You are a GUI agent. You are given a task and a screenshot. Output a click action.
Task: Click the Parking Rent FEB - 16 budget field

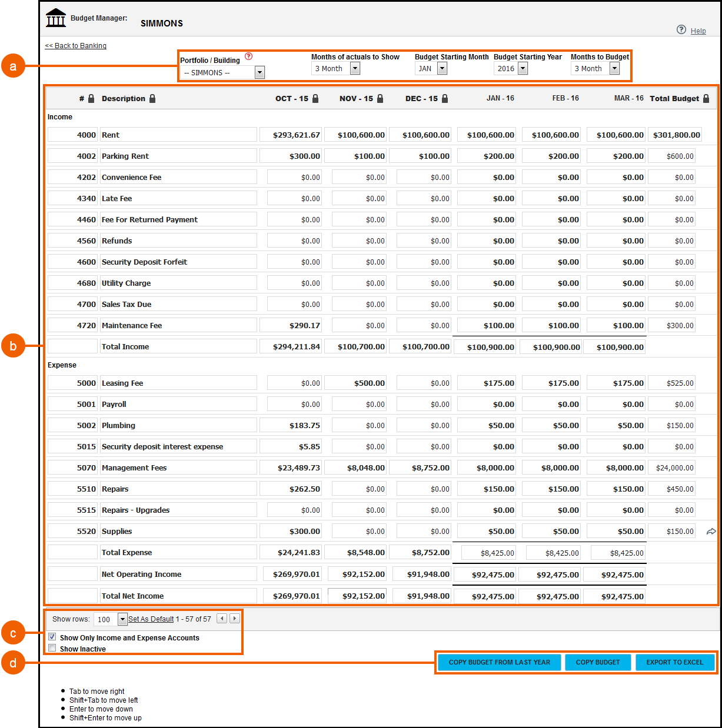551,156
